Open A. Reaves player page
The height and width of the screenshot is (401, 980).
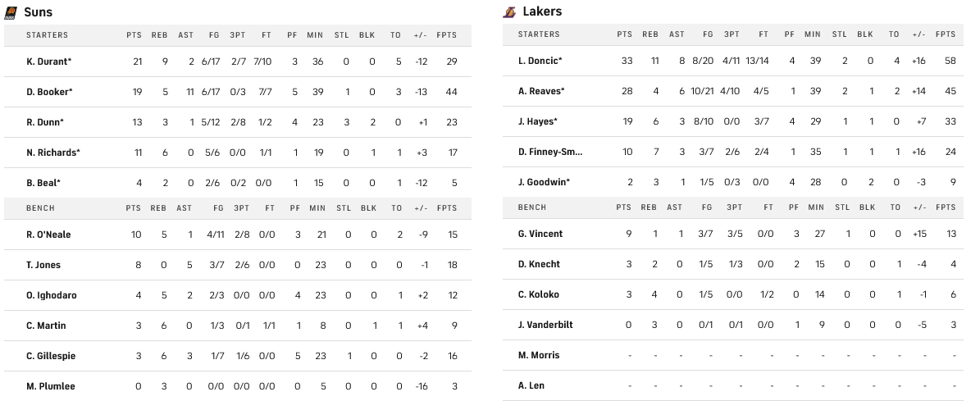pyautogui.click(x=541, y=91)
